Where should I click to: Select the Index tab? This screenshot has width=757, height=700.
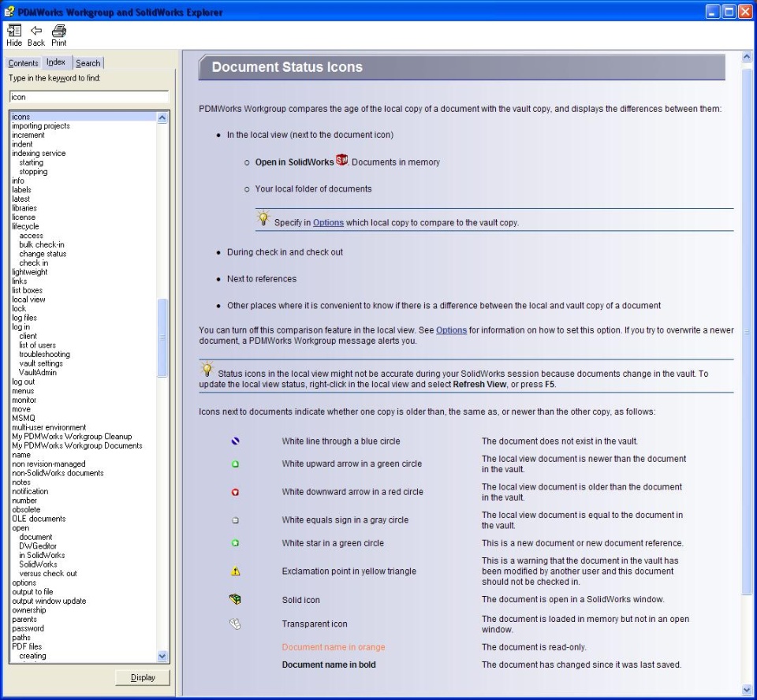pos(56,61)
